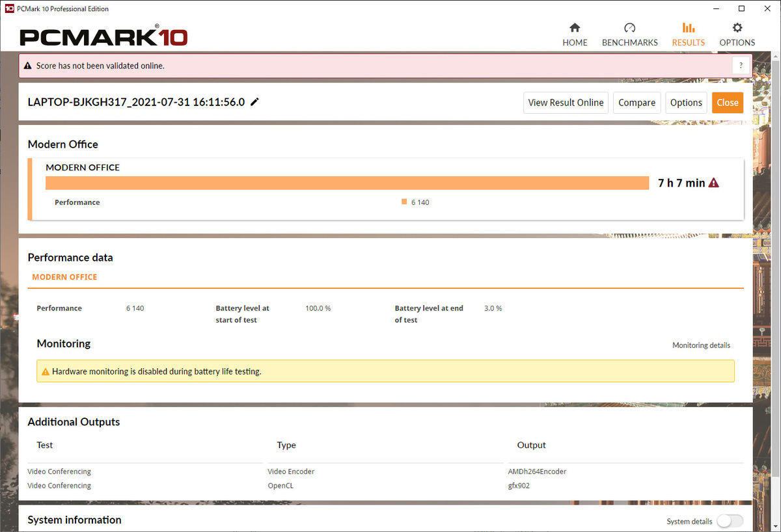Click warning icon in hardware monitoring notice

(x=46, y=371)
